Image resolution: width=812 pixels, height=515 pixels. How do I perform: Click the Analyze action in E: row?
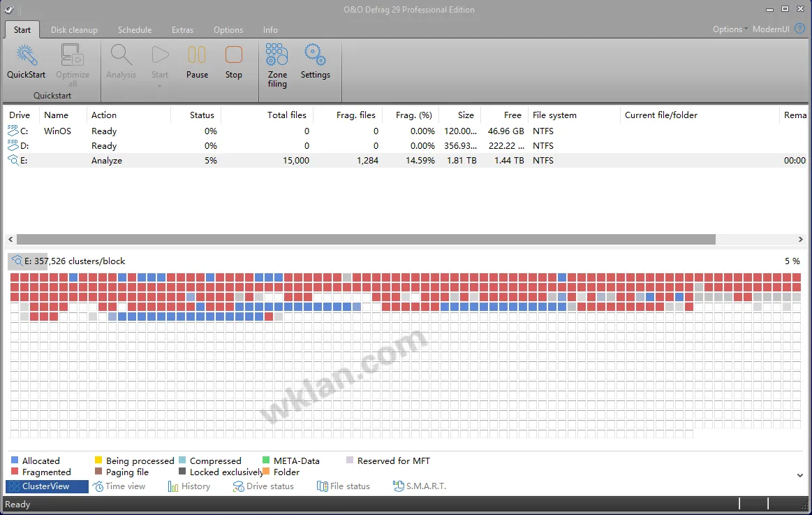[107, 161]
